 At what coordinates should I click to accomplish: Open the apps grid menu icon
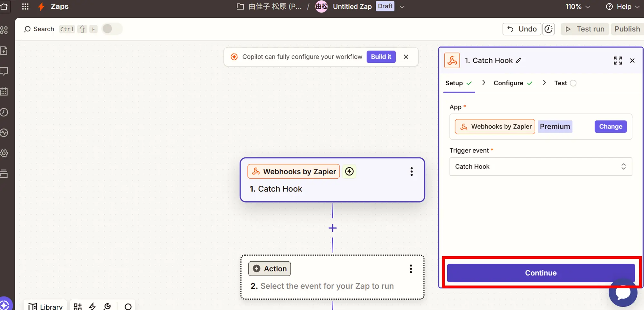coord(25,6)
